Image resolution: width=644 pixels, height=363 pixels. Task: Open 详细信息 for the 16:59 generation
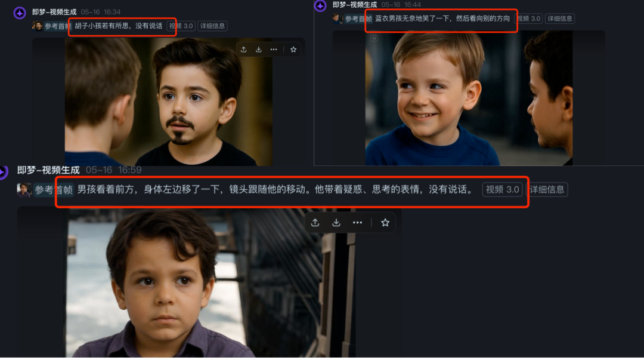pos(547,190)
